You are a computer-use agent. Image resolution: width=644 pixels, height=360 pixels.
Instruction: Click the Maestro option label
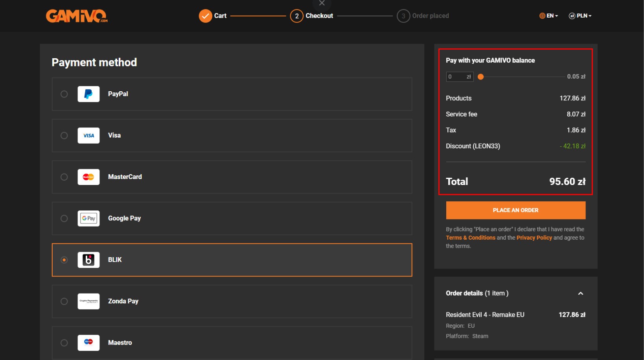point(120,343)
